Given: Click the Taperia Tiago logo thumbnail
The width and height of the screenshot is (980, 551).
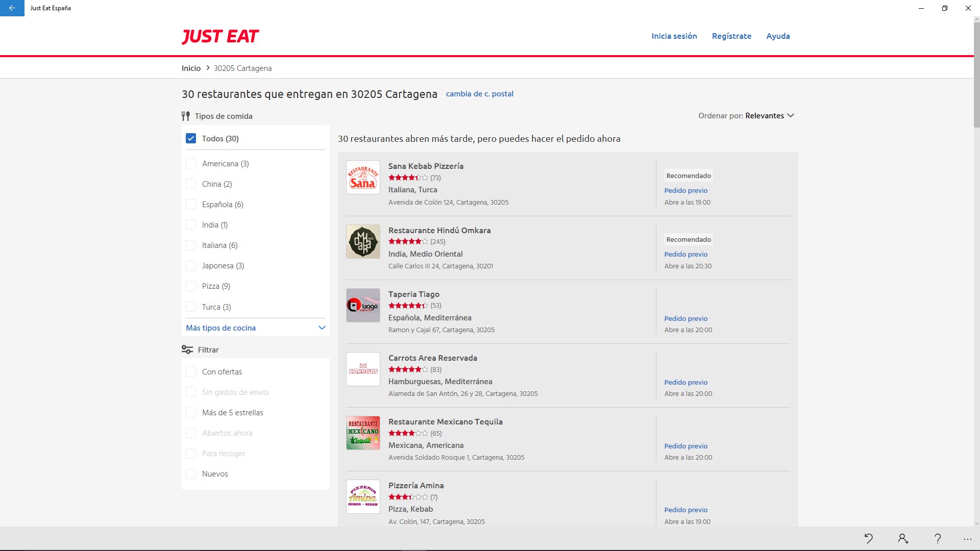Looking at the screenshot, I should point(363,305).
